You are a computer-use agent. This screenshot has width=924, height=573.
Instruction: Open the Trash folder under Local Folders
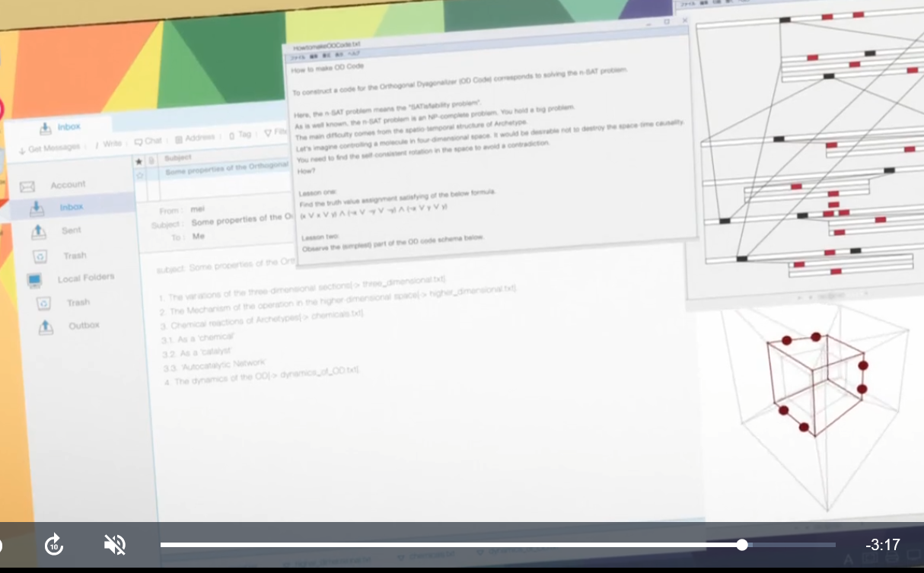point(78,302)
